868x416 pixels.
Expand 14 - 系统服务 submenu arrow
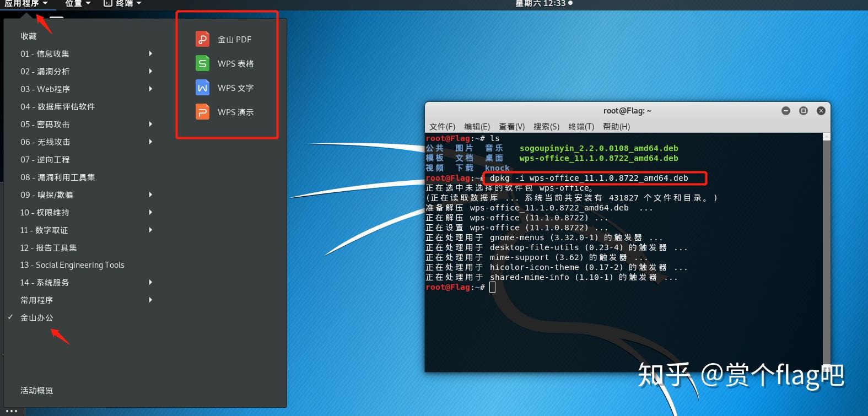150,282
